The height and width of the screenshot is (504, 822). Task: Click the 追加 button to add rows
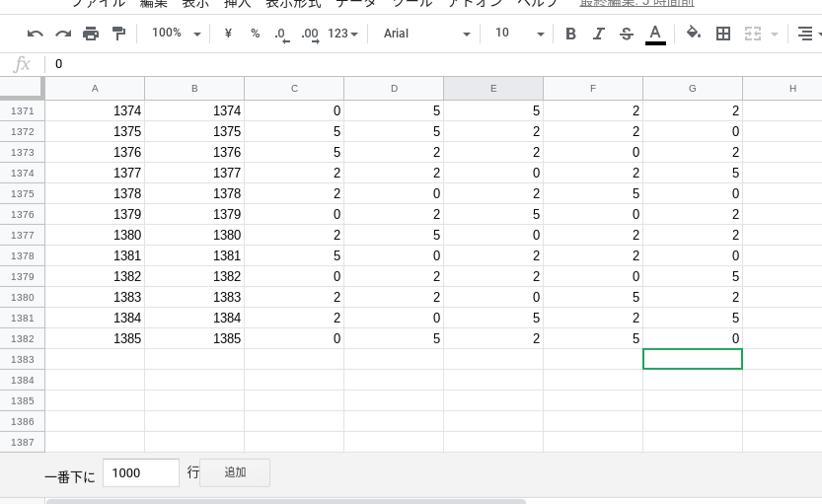[x=235, y=473]
